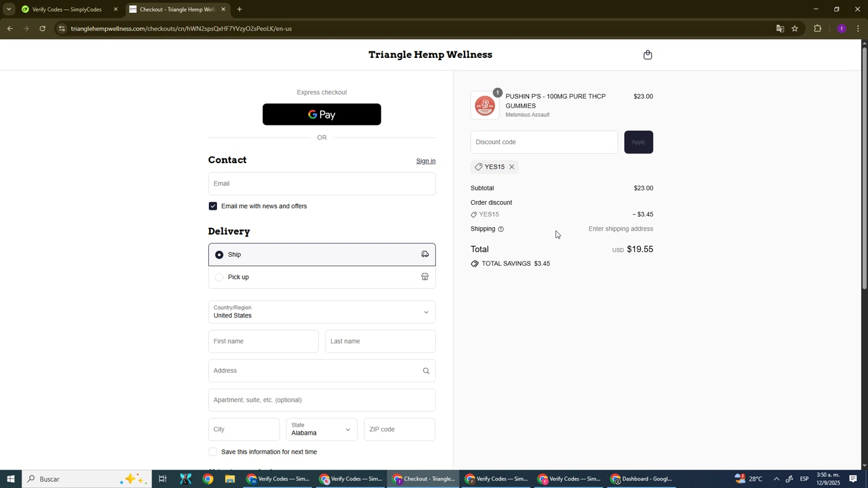Bookmark this page with the star icon

[x=795, y=28]
